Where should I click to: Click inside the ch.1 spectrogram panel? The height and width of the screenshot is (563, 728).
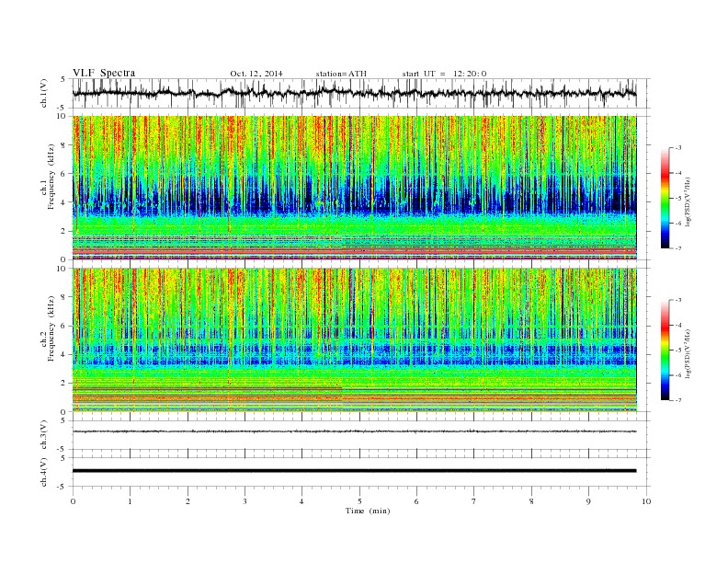(x=354, y=188)
